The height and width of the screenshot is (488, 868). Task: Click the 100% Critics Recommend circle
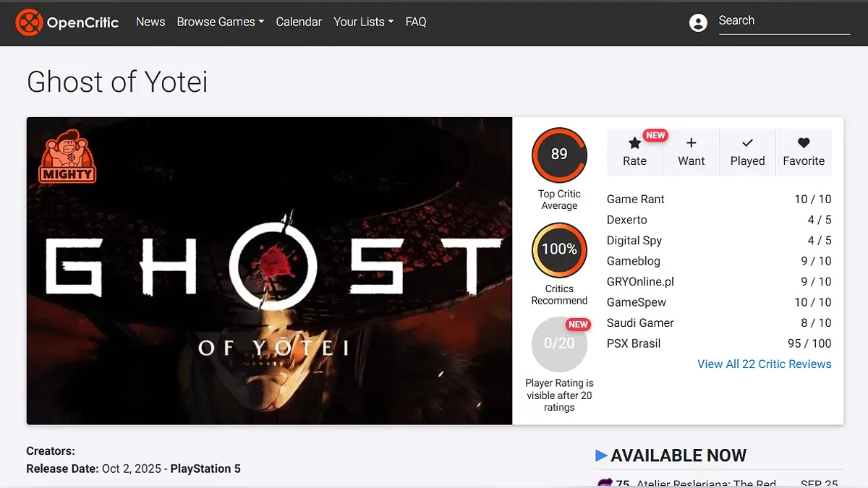tap(559, 249)
